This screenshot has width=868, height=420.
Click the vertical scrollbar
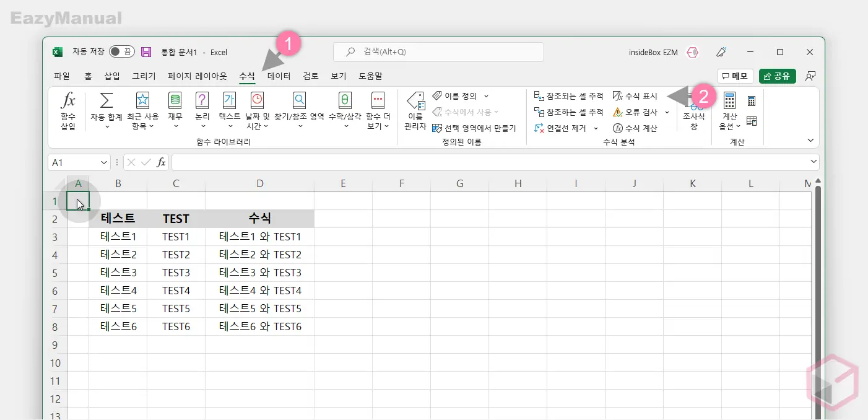818,302
